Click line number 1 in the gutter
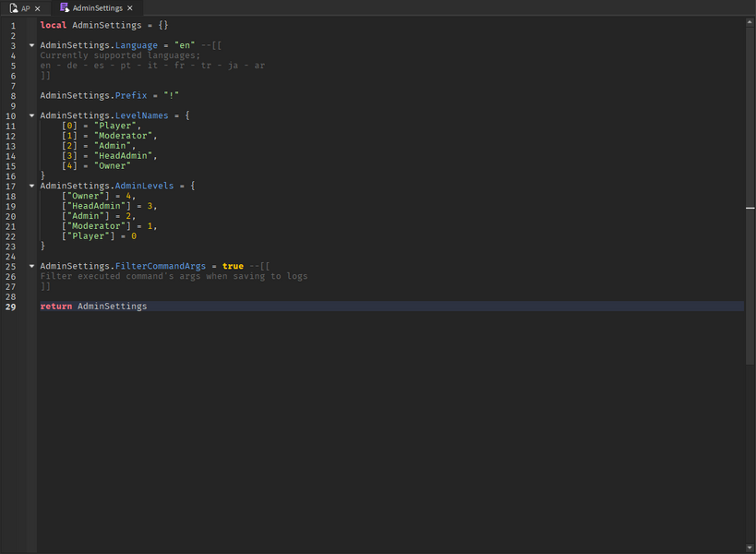 point(13,25)
